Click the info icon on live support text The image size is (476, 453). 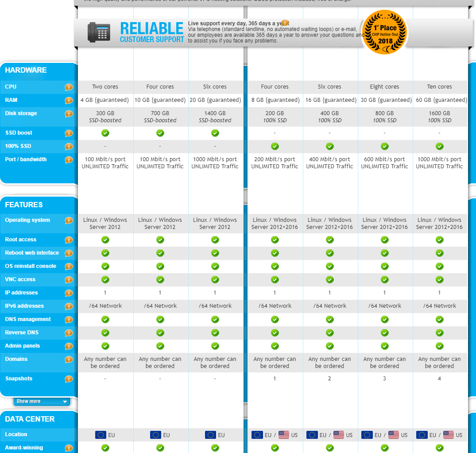285,23
